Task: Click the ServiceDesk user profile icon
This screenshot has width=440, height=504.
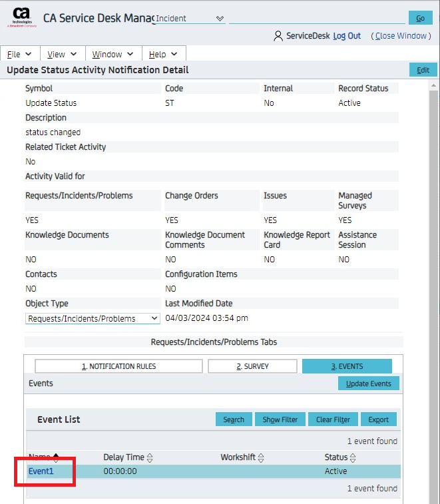Action: coord(278,36)
